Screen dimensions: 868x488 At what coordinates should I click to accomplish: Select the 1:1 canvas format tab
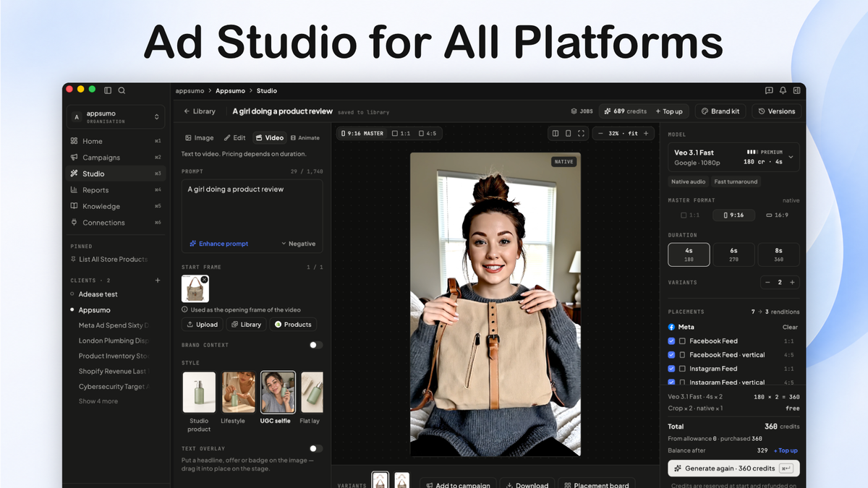point(401,133)
